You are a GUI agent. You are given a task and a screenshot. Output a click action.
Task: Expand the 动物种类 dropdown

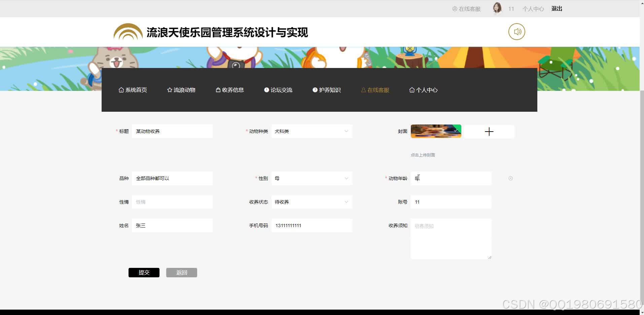pyautogui.click(x=346, y=131)
